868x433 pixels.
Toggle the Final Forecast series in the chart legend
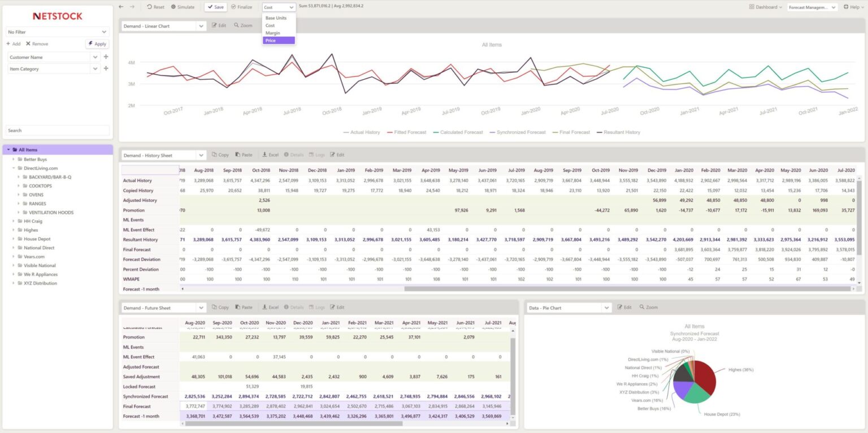[x=574, y=132]
